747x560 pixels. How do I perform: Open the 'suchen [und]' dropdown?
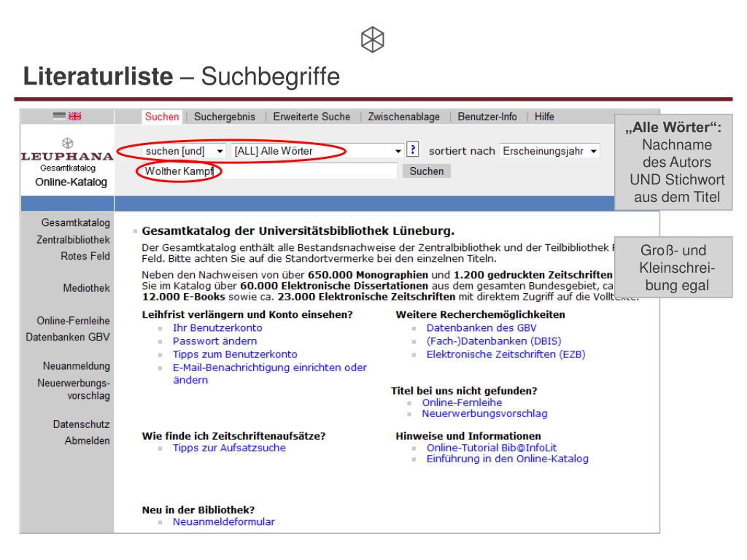click(x=184, y=151)
